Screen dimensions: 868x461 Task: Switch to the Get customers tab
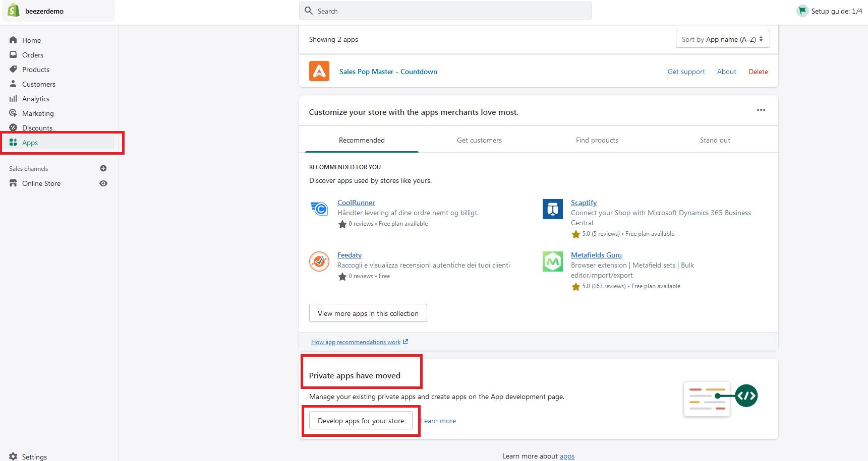click(x=479, y=140)
